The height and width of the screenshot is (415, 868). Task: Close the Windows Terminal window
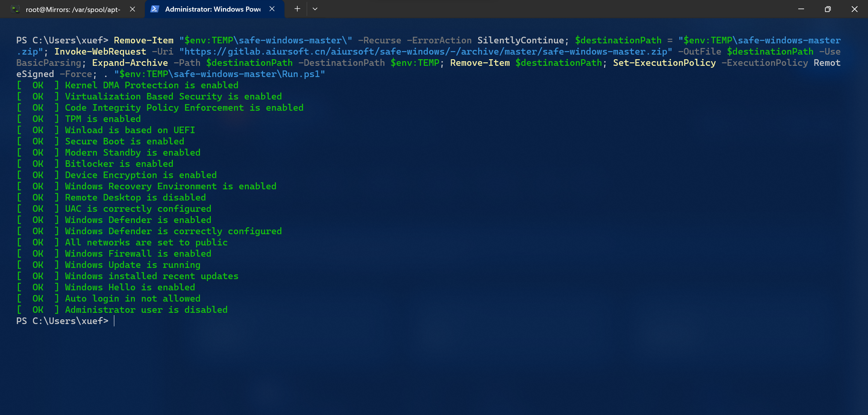[x=854, y=9]
